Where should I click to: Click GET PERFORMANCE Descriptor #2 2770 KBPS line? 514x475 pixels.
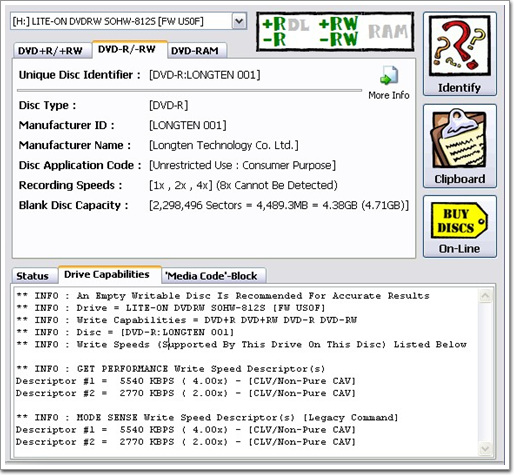(x=186, y=393)
